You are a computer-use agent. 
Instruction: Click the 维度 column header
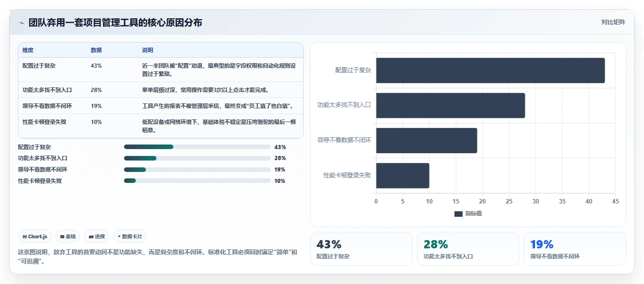click(x=28, y=50)
